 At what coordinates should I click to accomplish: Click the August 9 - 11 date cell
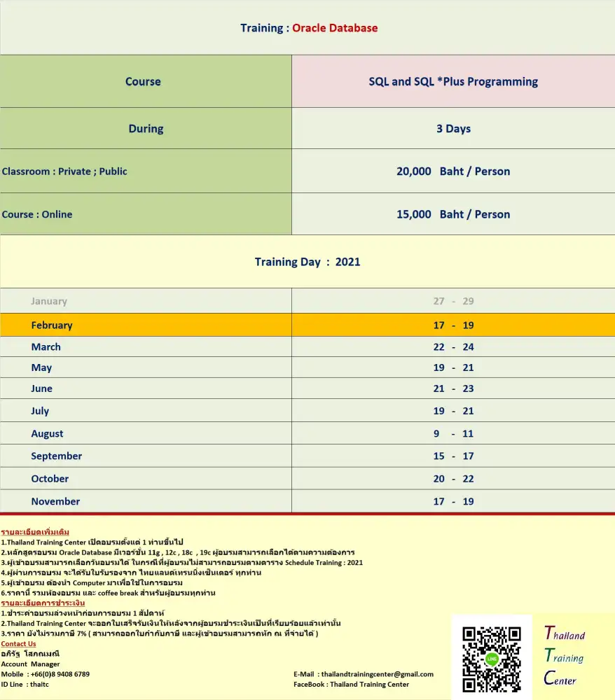(x=453, y=434)
